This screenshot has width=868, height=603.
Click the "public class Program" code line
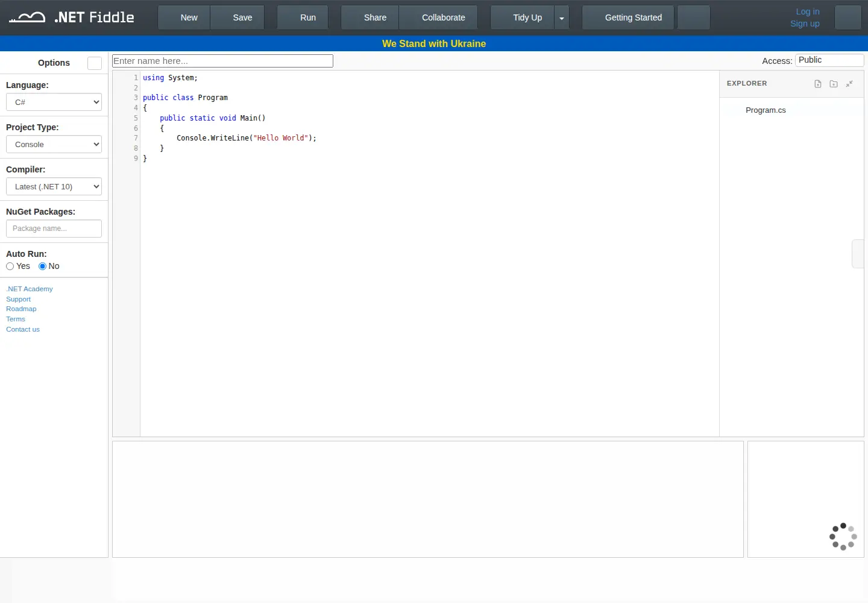coord(185,98)
